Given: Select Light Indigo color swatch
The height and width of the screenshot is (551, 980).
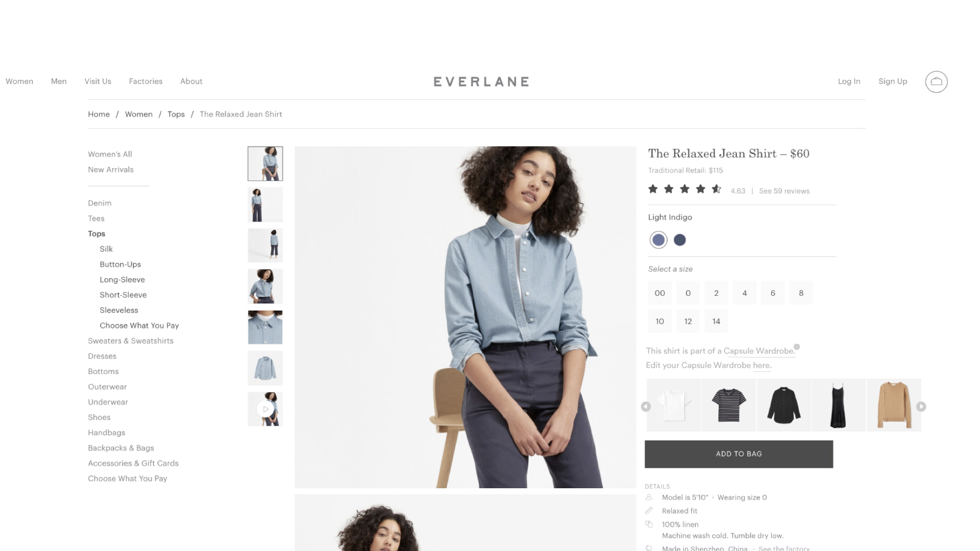Looking at the screenshot, I should [x=658, y=239].
